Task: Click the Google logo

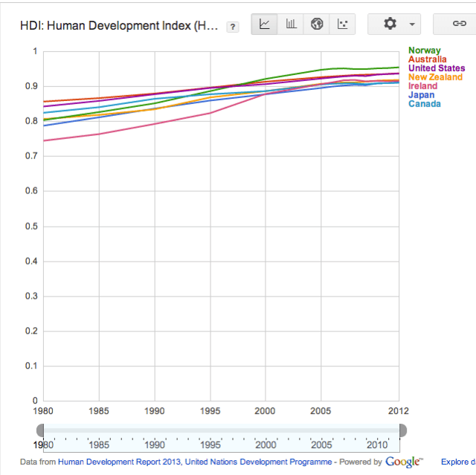Action: tap(404, 462)
